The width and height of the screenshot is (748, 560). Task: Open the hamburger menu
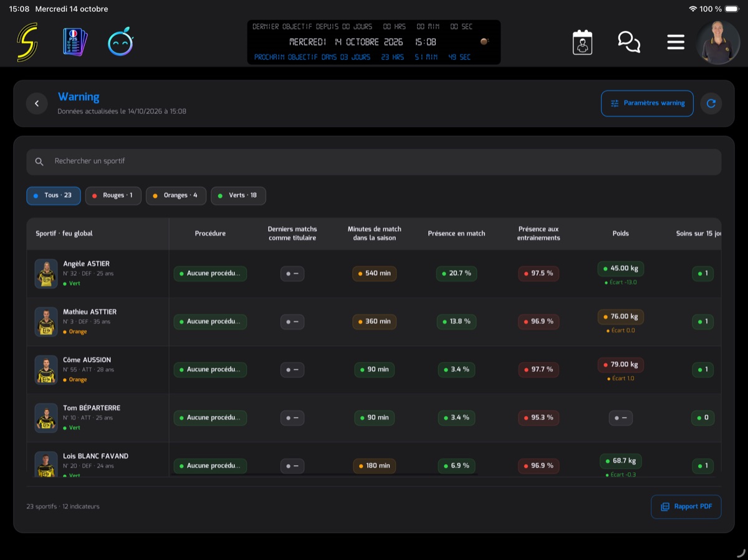pyautogui.click(x=676, y=42)
